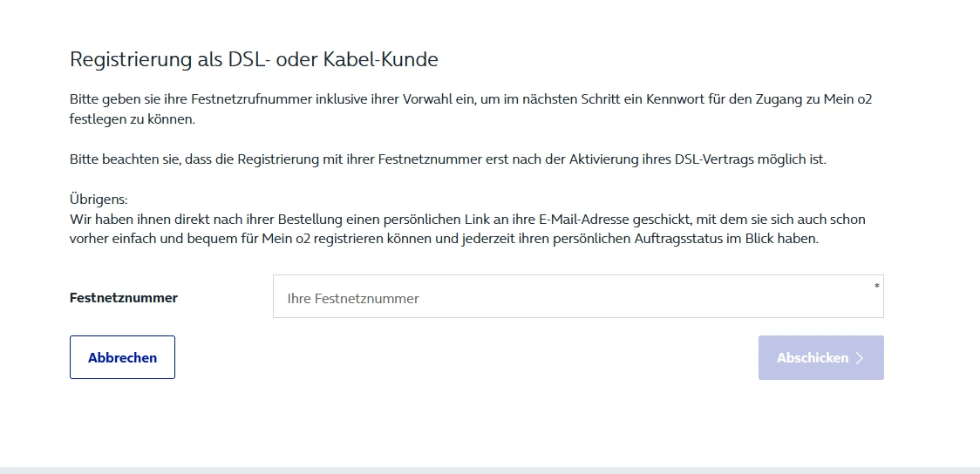This screenshot has height=474, width=980.
Task: Click the sentence starting 'Bitte beachten sie'
Action: (447, 159)
